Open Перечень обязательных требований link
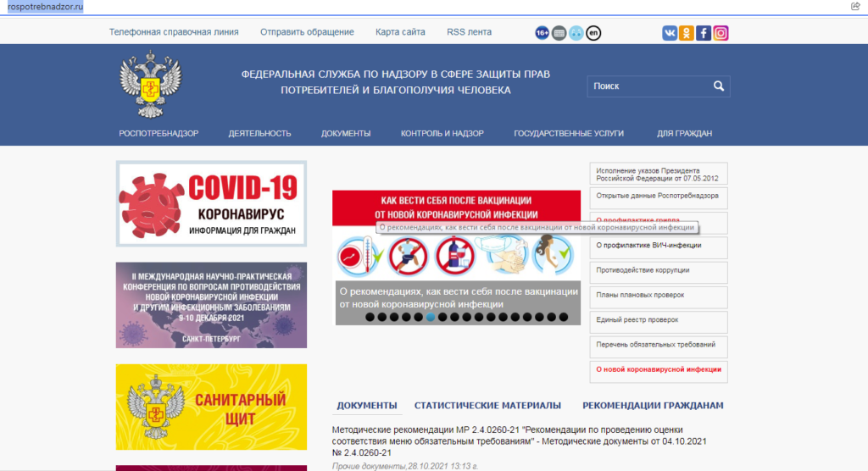The height and width of the screenshot is (471, 868). [x=658, y=347]
